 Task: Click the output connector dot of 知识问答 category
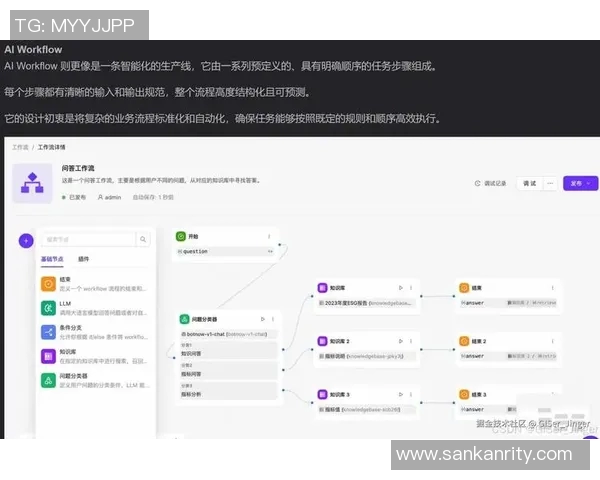point(283,349)
